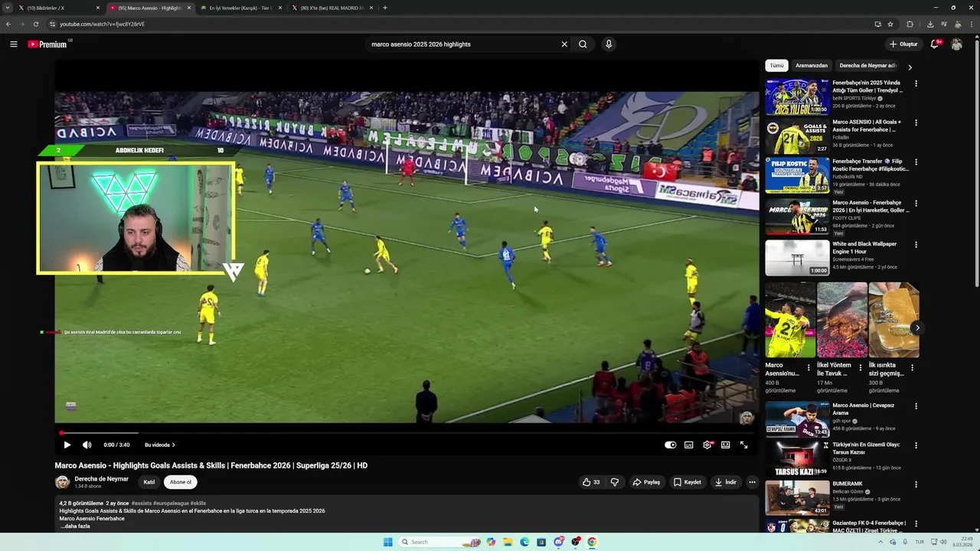Open the 'Fenerbahçe'nin 2025 Yılında' video thumbnail
This screenshot has width=980, height=551.
[x=797, y=96]
